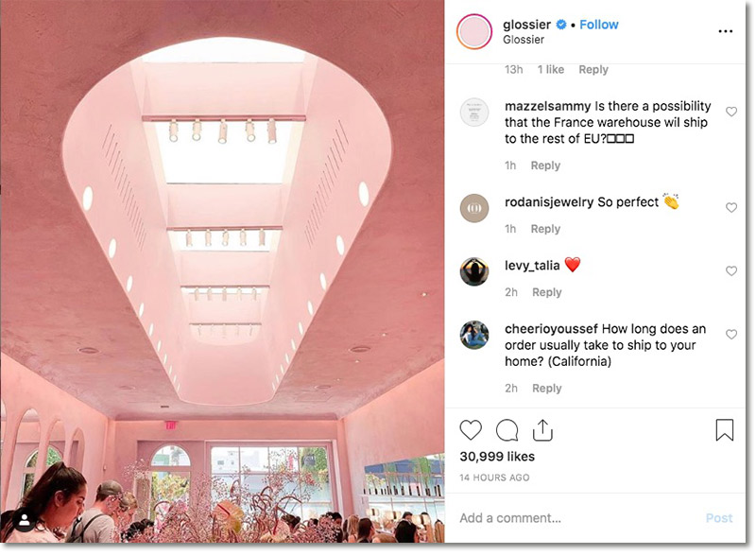Image resolution: width=756 pixels, height=556 pixels.
Task: Focus the Add a comment field
Action: pos(578,518)
